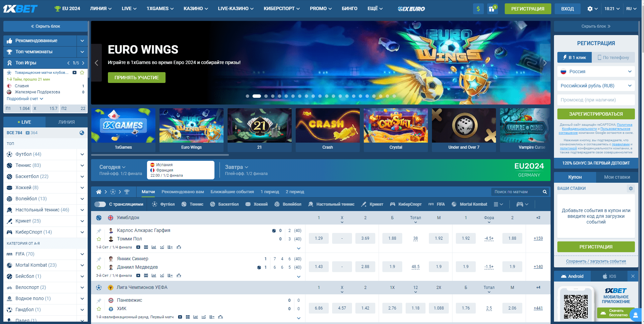This screenshot has height=324, width=644.
Task: Pin the Карлос Алкарас Гарфия match
Action: [99, 231]
